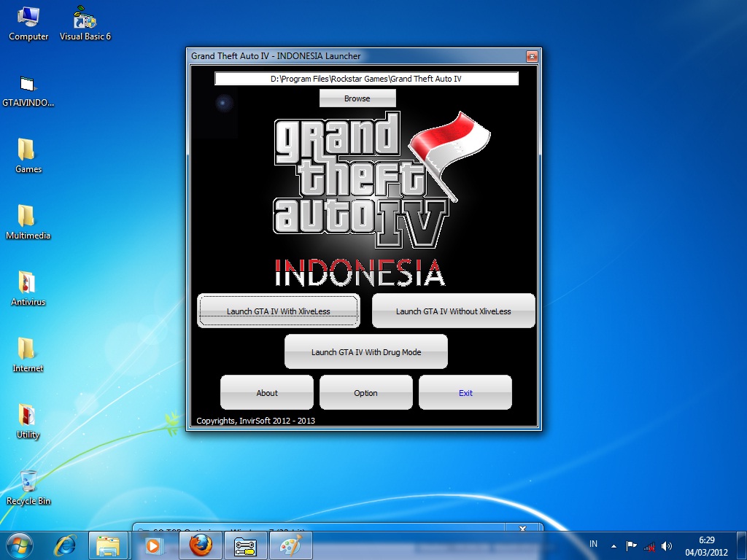Screen dimensions: 747x560
Task: Switch to Firefox in the taskbar
Action: (x=201, y=545)
